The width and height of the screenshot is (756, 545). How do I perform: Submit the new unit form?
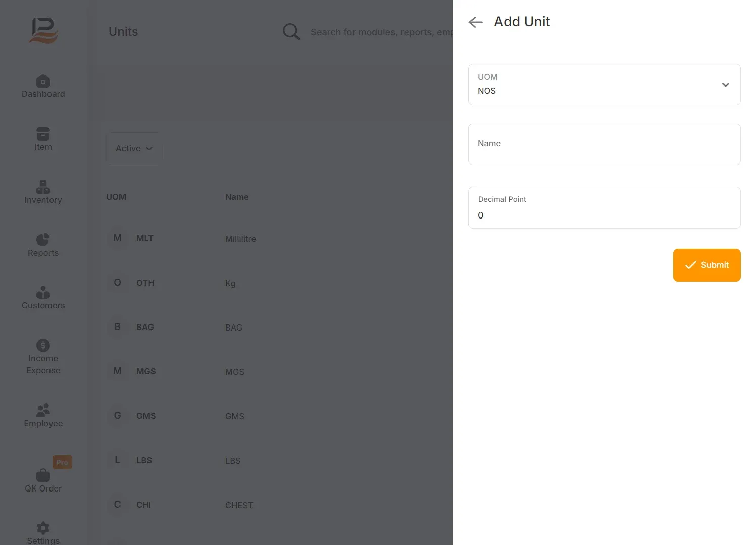(x=707, y=265)
